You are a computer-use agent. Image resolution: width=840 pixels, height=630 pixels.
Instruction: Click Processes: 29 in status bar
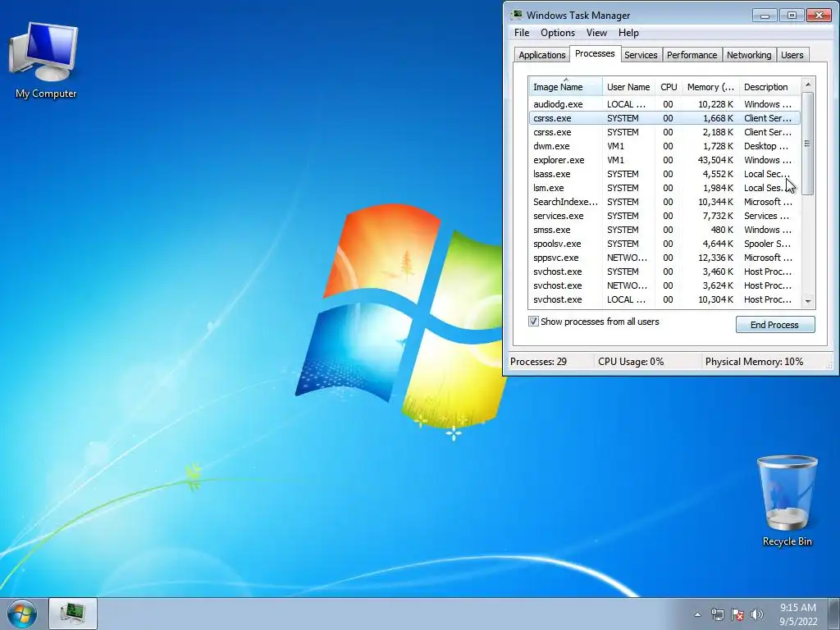[x=538, y=362]
